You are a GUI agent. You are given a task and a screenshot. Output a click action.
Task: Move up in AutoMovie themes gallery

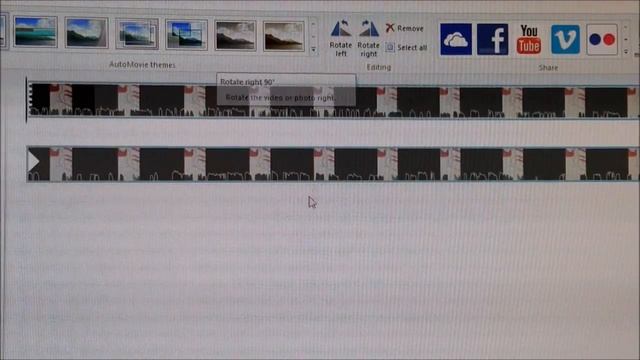point(313,24)
